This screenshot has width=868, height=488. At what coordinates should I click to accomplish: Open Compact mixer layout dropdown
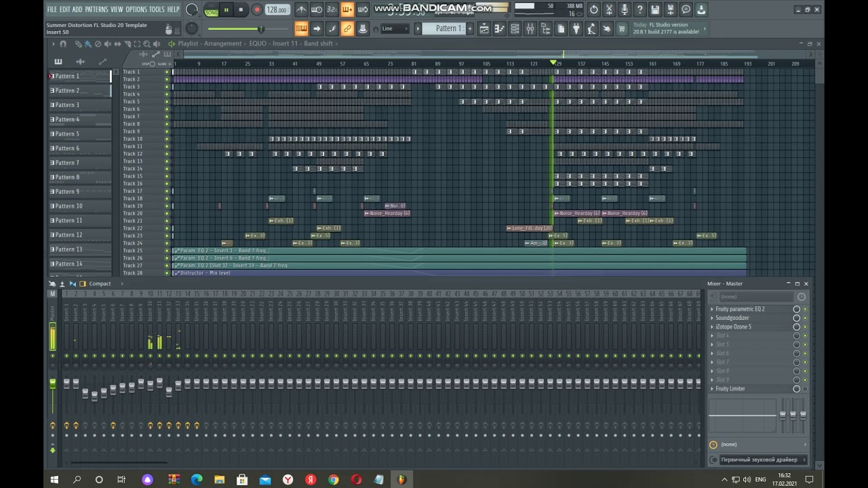[100, 284]
